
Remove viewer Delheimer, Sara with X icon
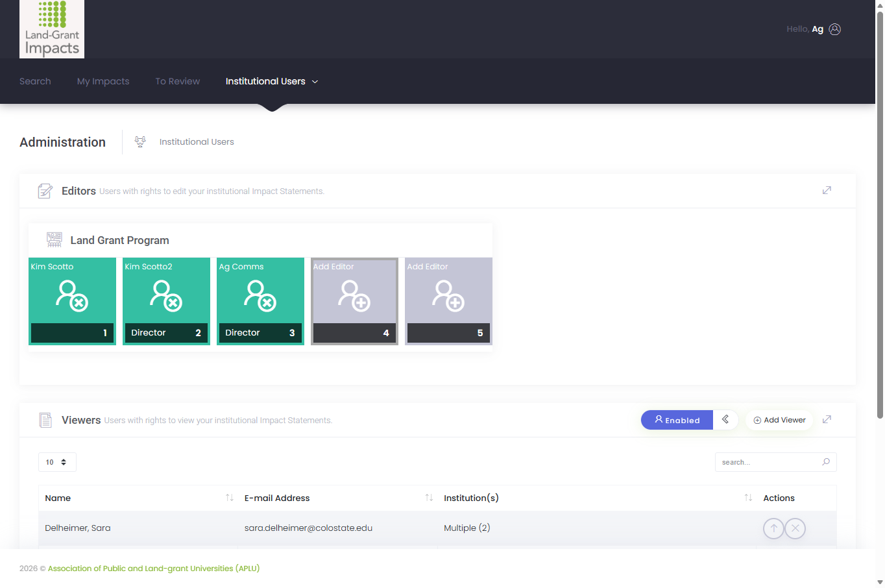click(x=795, y=528)
